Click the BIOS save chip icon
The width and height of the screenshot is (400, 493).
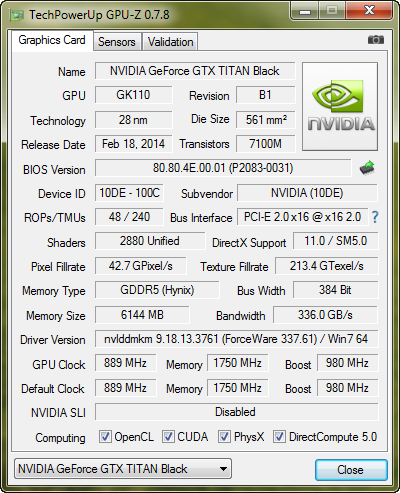click(367, 168)
